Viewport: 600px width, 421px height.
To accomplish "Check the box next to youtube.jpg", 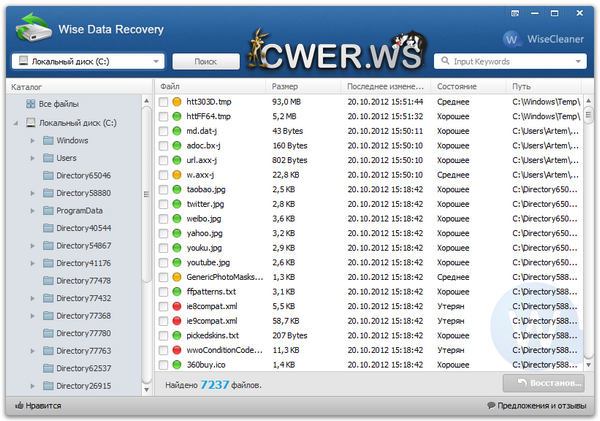I will tap(163, 263).
